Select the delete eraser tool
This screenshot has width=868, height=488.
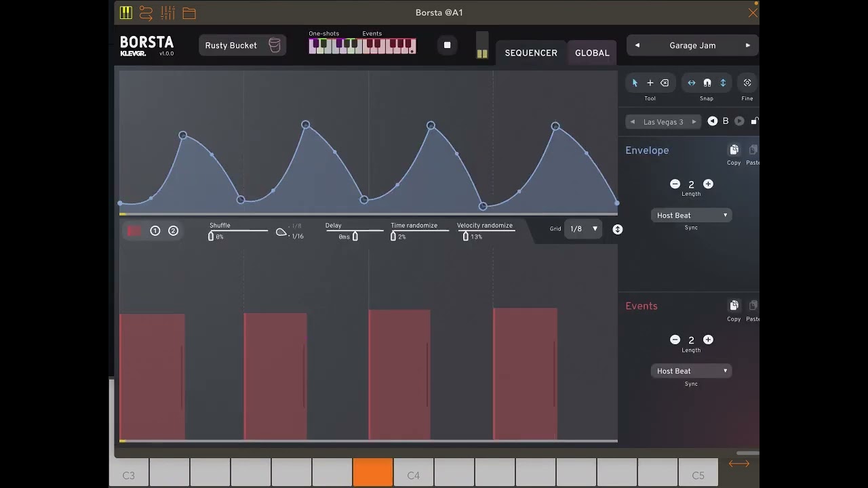665,83
